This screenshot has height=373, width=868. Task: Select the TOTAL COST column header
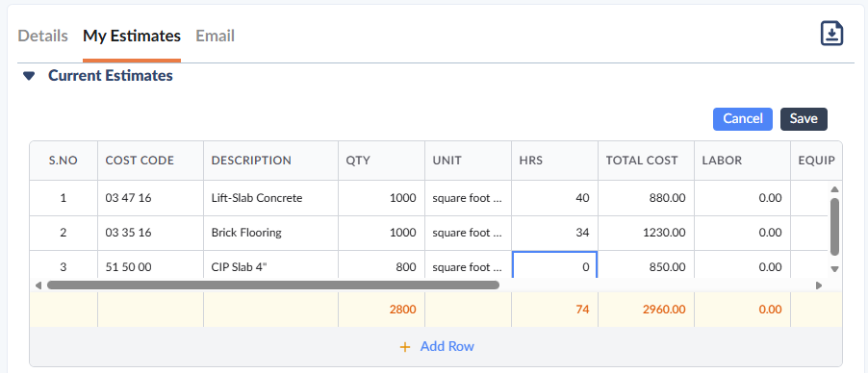(646, 161)
